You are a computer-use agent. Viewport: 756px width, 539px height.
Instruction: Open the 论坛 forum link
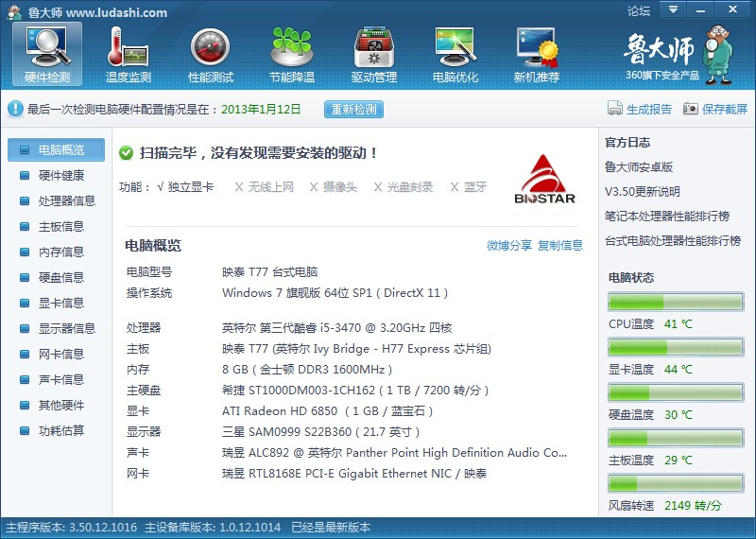pyautogui.click(x=639, y=10)
